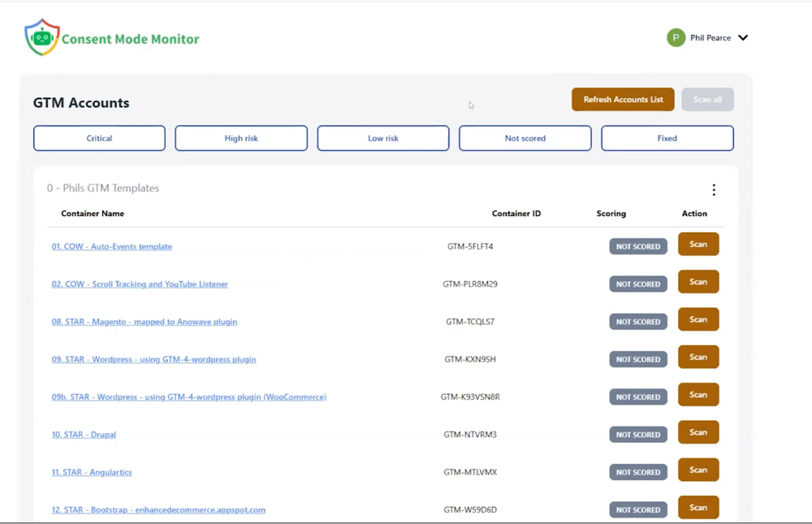The width and height of the screenshot is (812, 524).
Task: Click the Container Name column header
Action: (92, 213)
